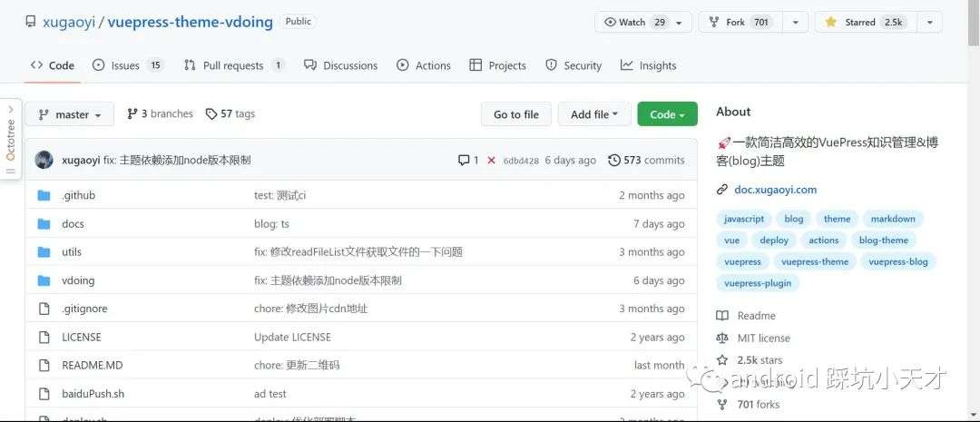The width and height of the screenshot is (980, 422).
Task: Open the master branch selector
Action: coord(69,114)
